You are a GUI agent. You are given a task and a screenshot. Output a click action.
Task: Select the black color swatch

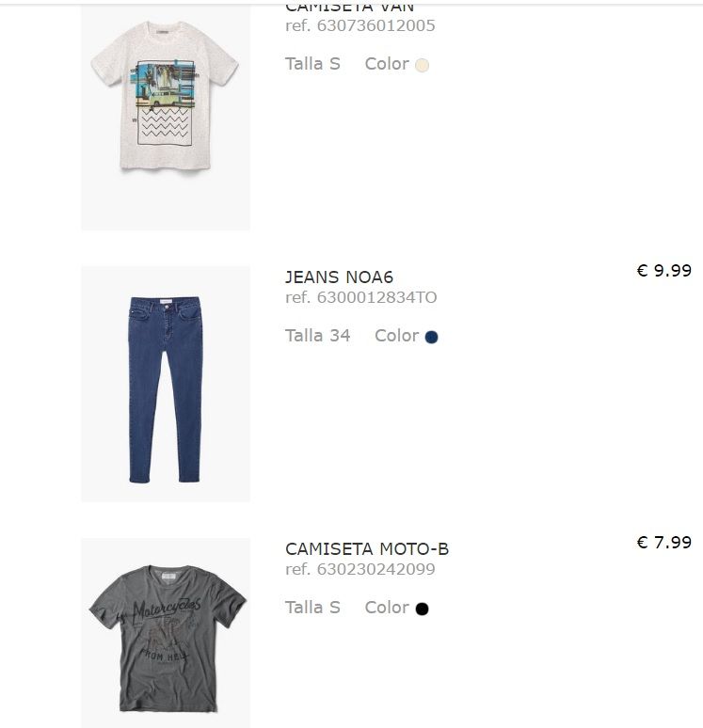click(x=422, y=609)
